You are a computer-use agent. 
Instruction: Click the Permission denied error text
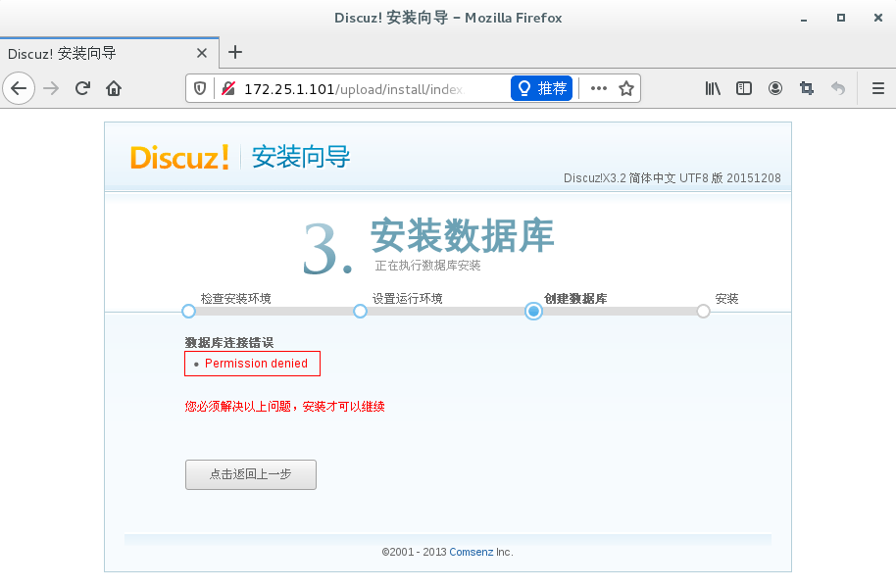pos(256,364)
